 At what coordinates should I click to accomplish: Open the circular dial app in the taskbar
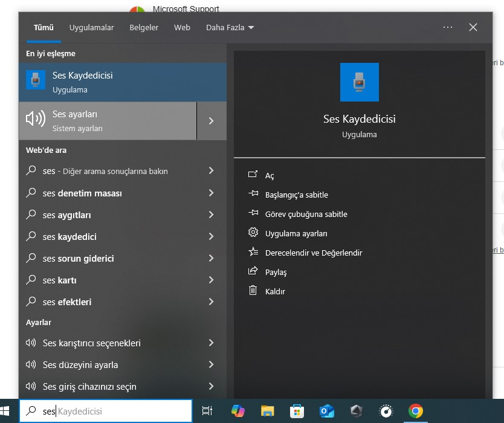386,411
